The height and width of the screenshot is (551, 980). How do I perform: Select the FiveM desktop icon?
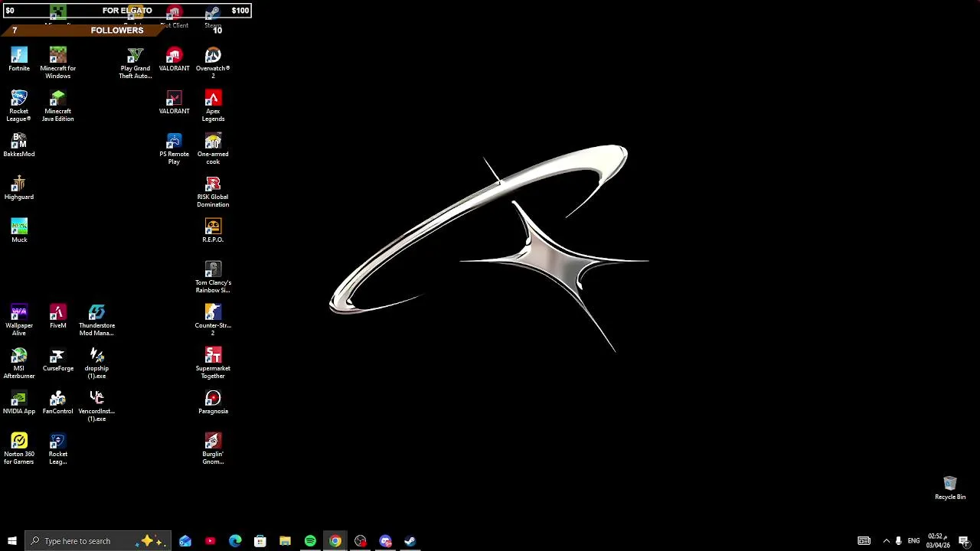coord(57,317)
